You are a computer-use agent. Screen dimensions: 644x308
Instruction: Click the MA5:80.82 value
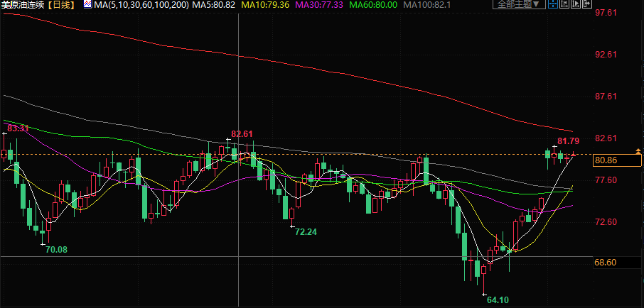[x=213, y=6]
